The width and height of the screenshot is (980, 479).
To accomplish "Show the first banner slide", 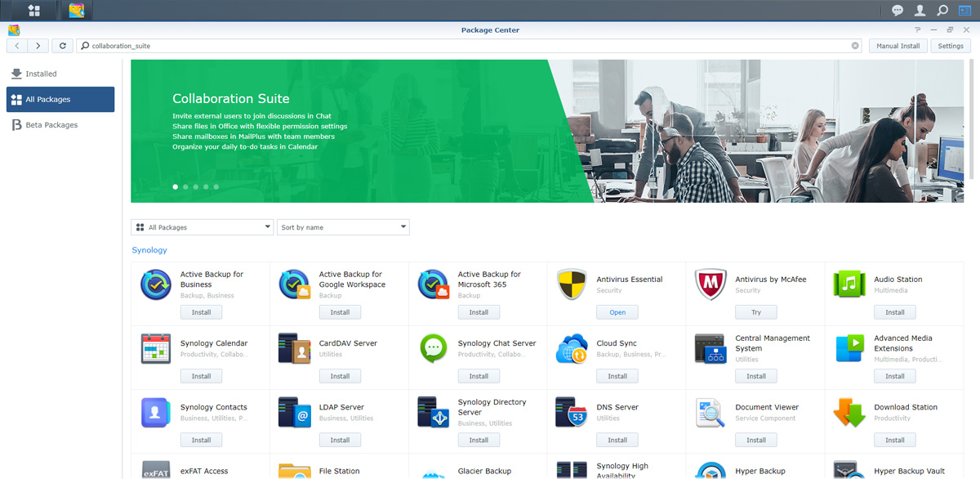I will (x=176, y=187).
